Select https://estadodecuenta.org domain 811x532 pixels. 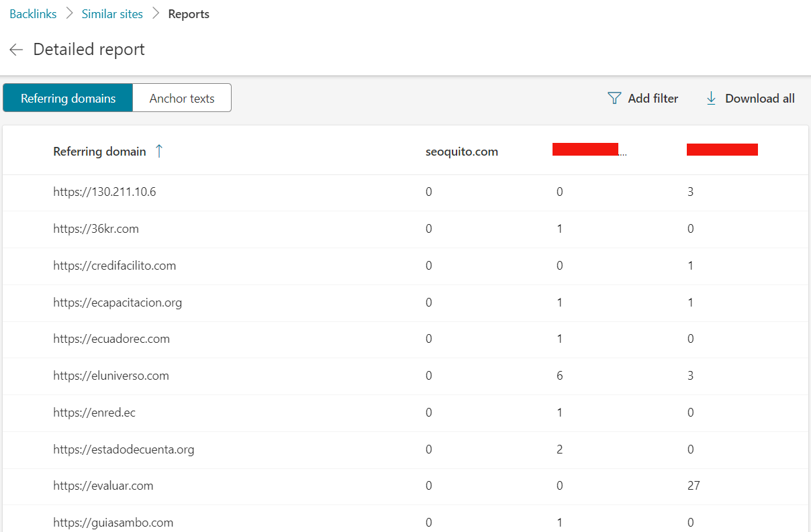tap(124, 449)
